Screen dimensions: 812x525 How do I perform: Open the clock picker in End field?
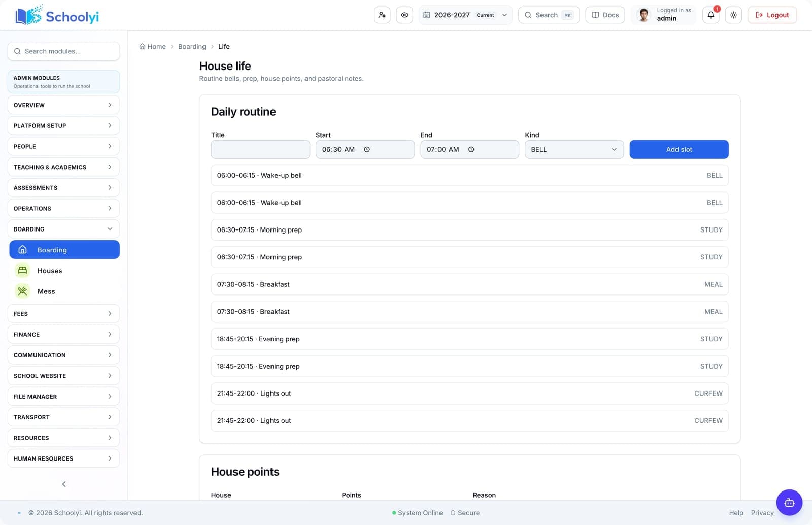coord(471,150)
